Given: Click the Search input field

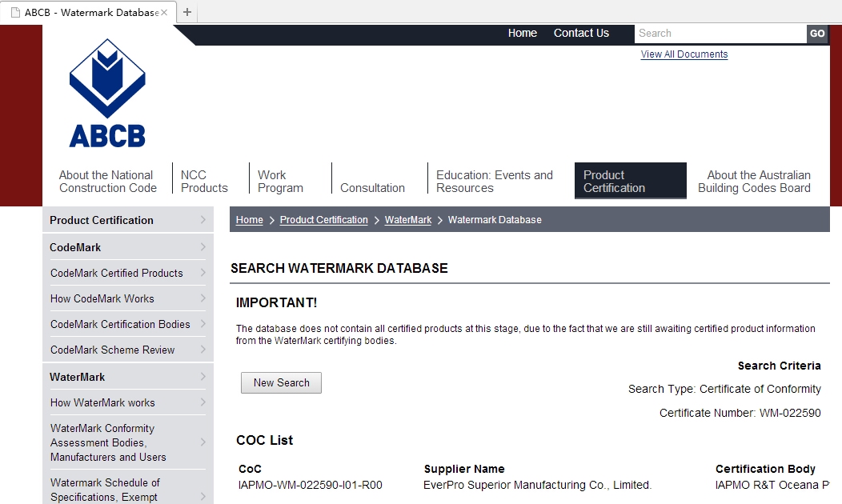Looking at the screenshot, I should tap(720, 34).
